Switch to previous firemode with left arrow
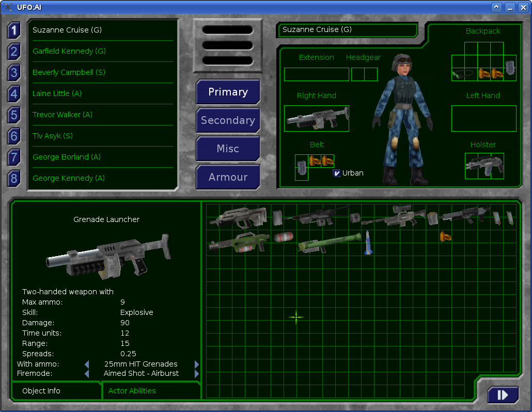 [87, 373]
